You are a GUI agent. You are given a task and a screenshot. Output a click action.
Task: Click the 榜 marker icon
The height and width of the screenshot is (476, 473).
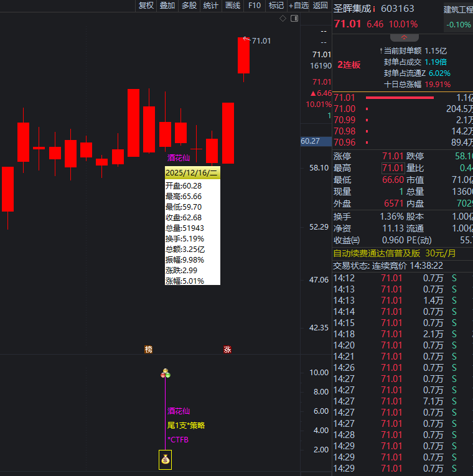pos(148,350)
